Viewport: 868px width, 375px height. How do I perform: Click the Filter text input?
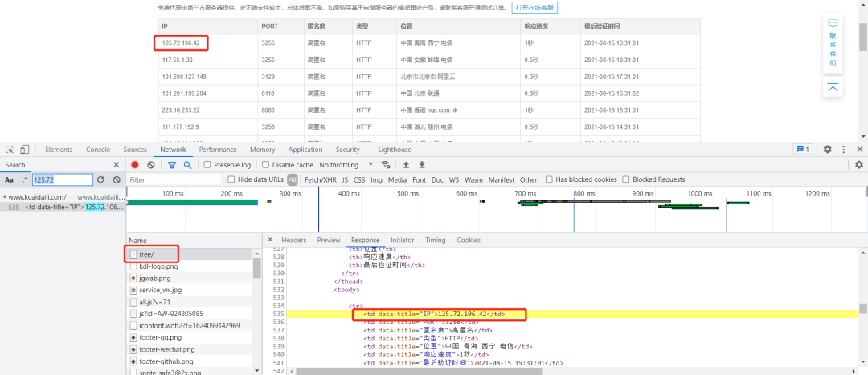point(174,180)
